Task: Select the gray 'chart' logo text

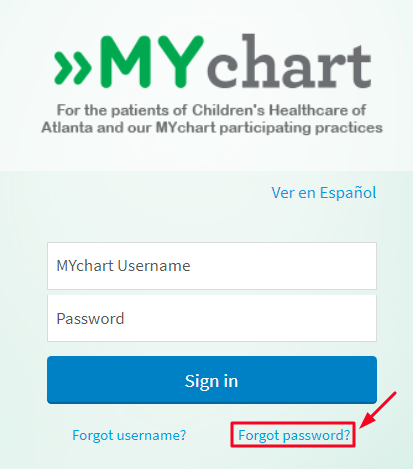Action: tap(289, 61)
